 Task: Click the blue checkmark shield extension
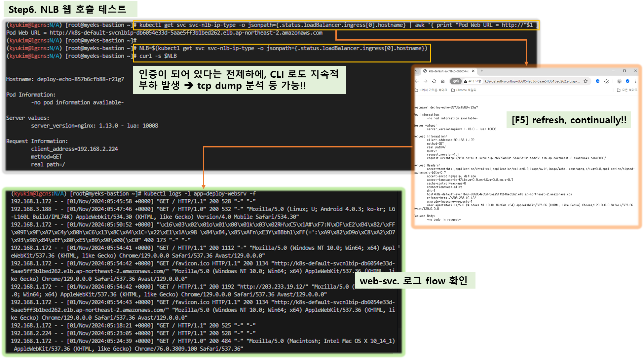pos(627,81)
